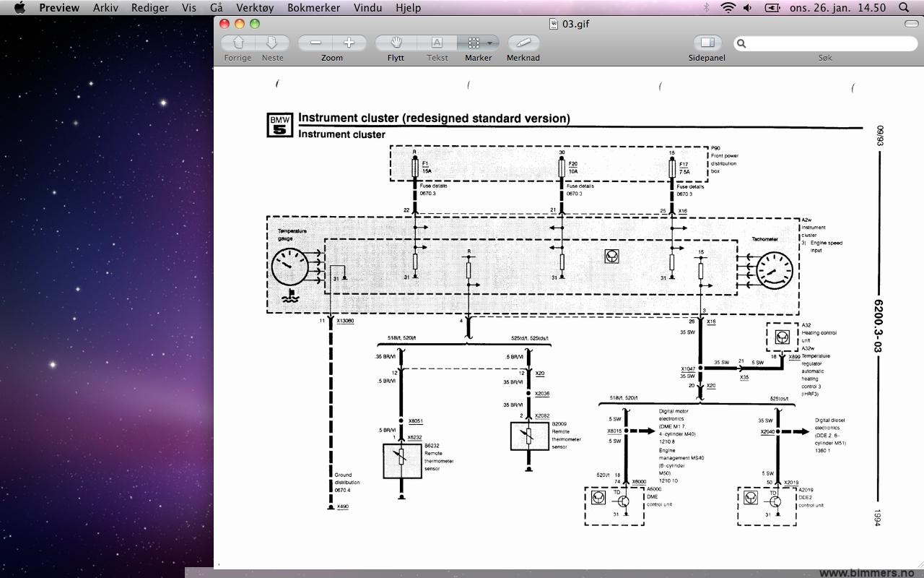Open the Preview application menu
924x578 pixels.
click(x=59, y=8)
